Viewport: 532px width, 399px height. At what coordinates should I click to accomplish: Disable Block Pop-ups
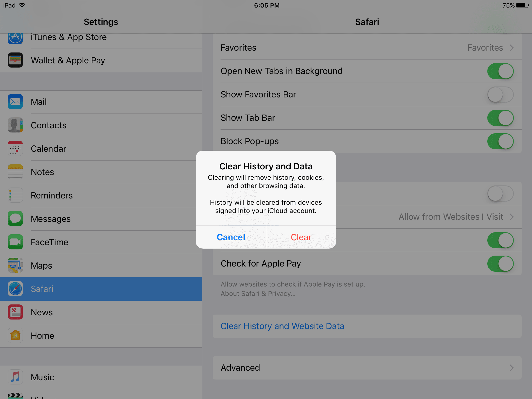(500, 141)
